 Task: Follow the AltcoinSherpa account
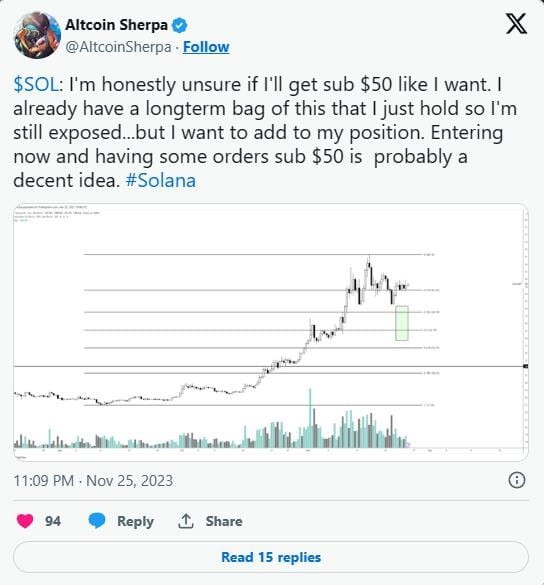pyautogui.click(x=206, y=47)
